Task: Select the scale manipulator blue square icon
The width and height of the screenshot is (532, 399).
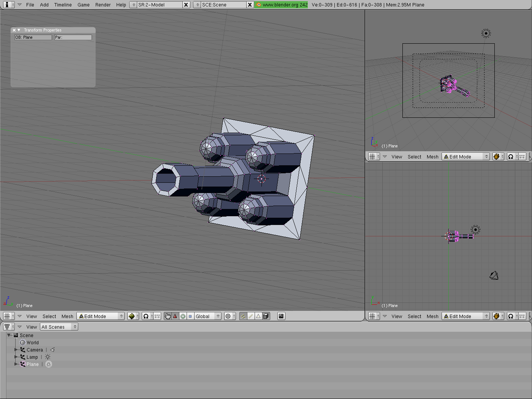Action: [190, 316]
